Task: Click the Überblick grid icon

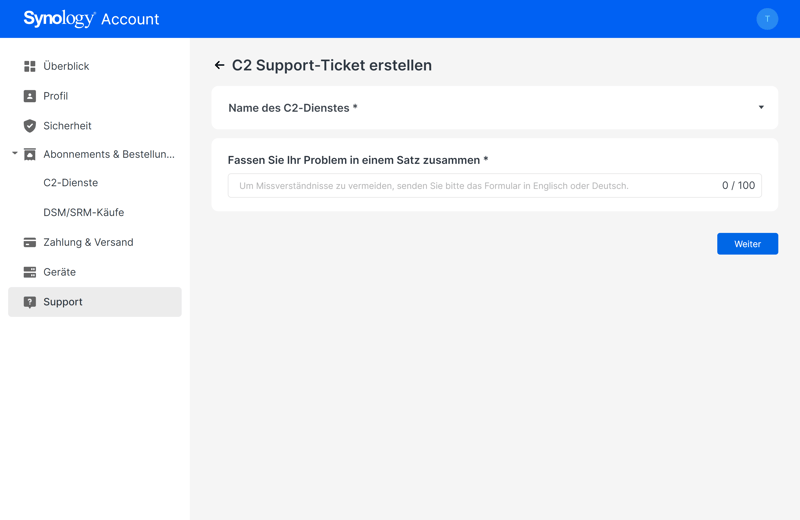Action: (30, 66)
